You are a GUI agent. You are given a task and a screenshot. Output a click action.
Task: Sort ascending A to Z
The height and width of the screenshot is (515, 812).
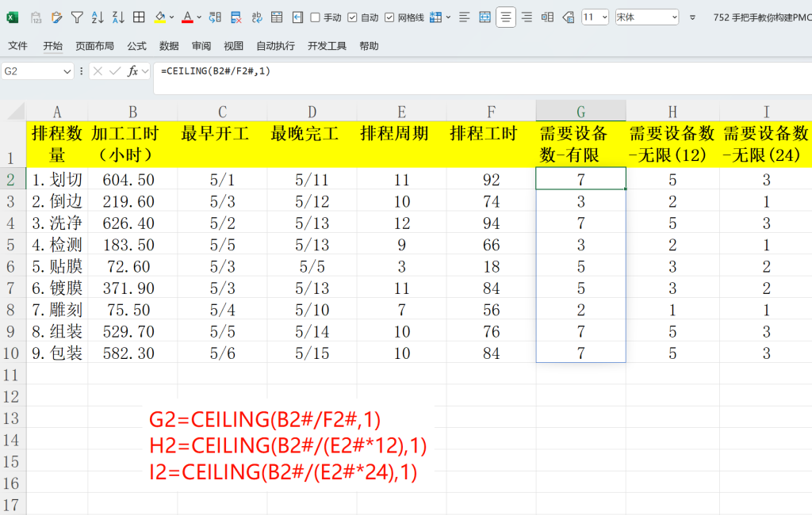click(98, 17)
